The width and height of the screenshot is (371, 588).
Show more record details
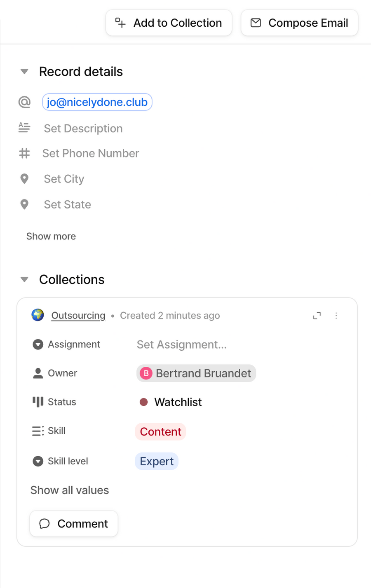(x=51, y=236)
